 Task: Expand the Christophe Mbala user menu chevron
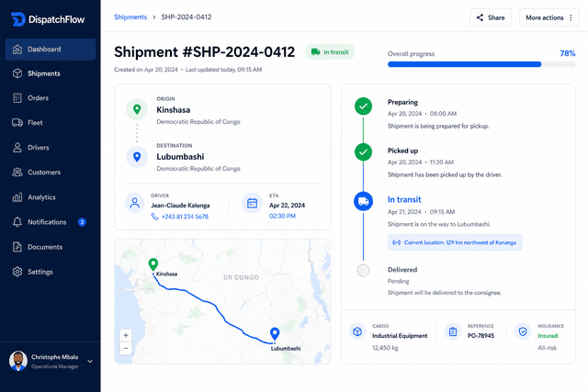(x=90, y=362)
